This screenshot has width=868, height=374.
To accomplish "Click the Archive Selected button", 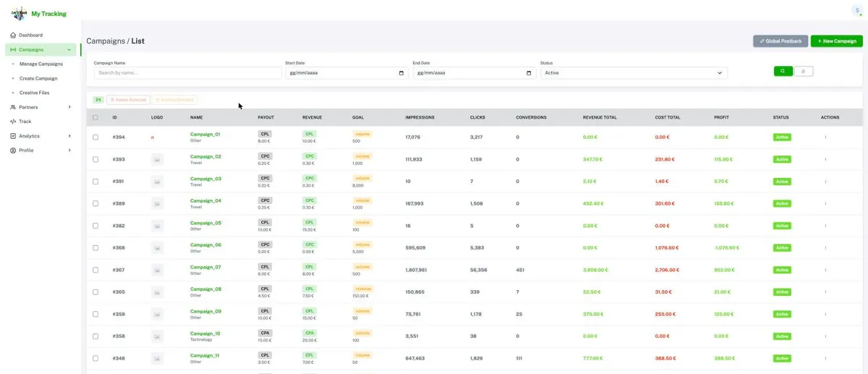I will (174, 100).
